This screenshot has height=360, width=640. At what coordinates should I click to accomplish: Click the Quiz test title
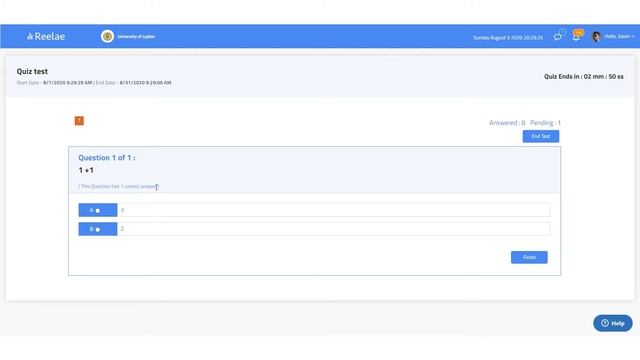point(32,71)
